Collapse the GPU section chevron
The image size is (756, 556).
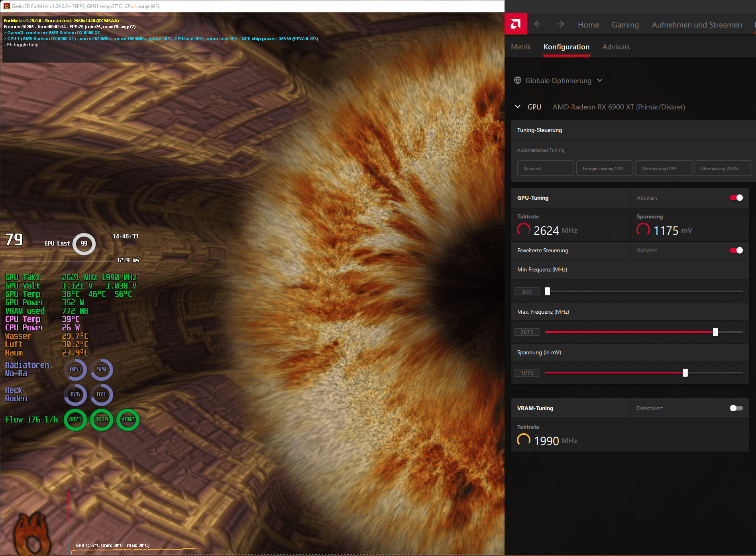coord(518,106)
